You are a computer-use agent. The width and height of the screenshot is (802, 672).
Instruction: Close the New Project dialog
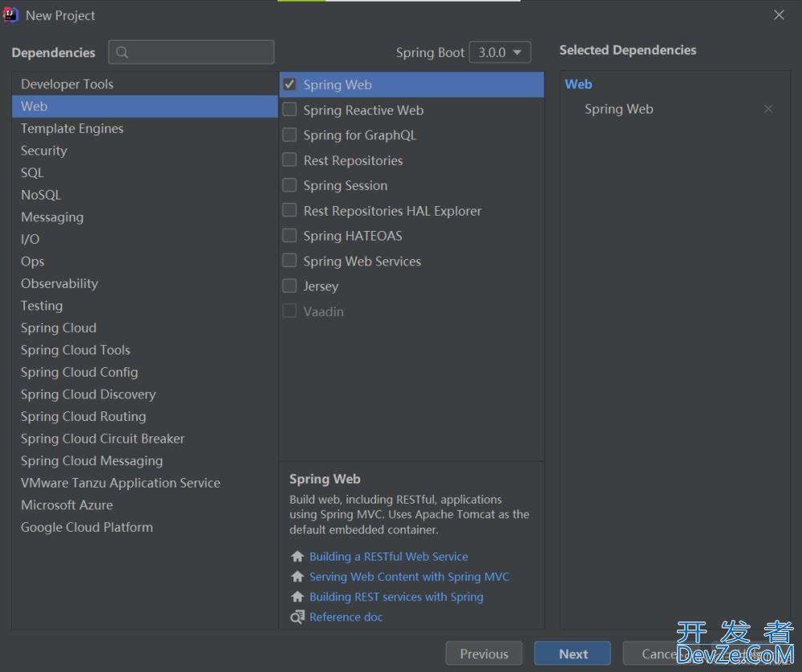779,14
